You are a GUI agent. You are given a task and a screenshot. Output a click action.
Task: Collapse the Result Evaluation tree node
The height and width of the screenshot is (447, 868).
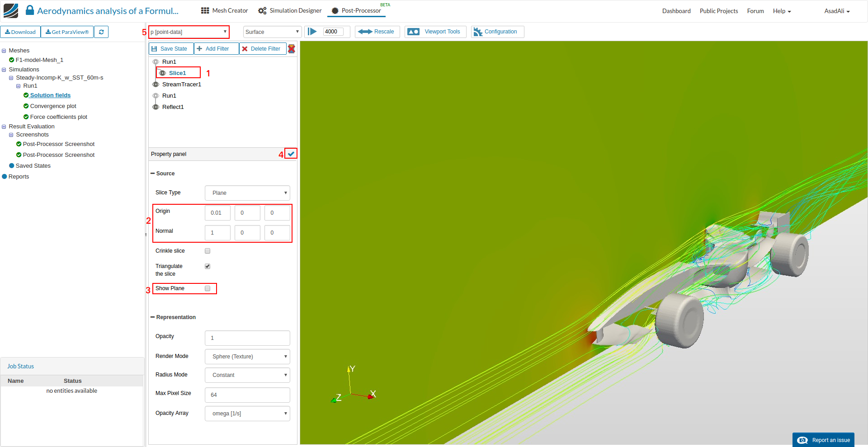click(4, 127)
